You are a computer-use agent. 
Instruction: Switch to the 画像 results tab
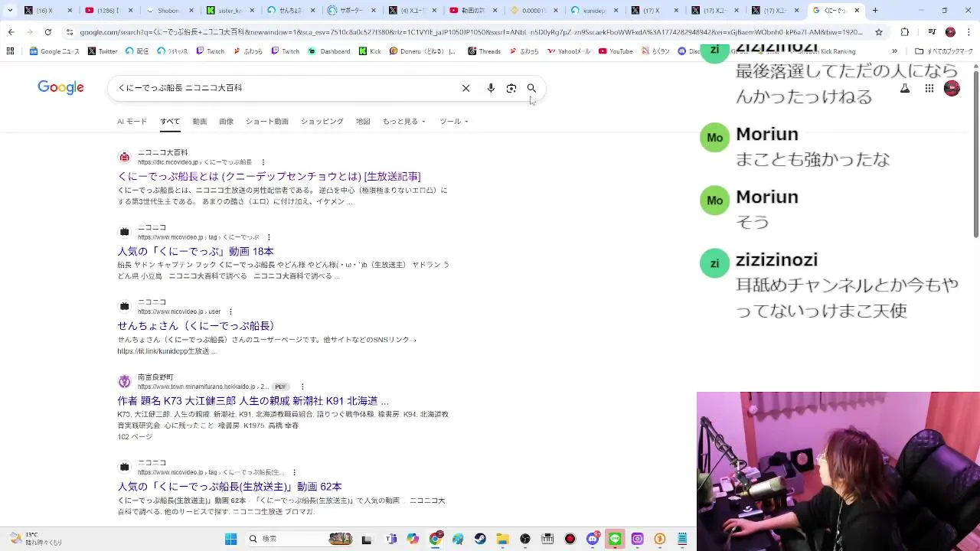point(226,121)
